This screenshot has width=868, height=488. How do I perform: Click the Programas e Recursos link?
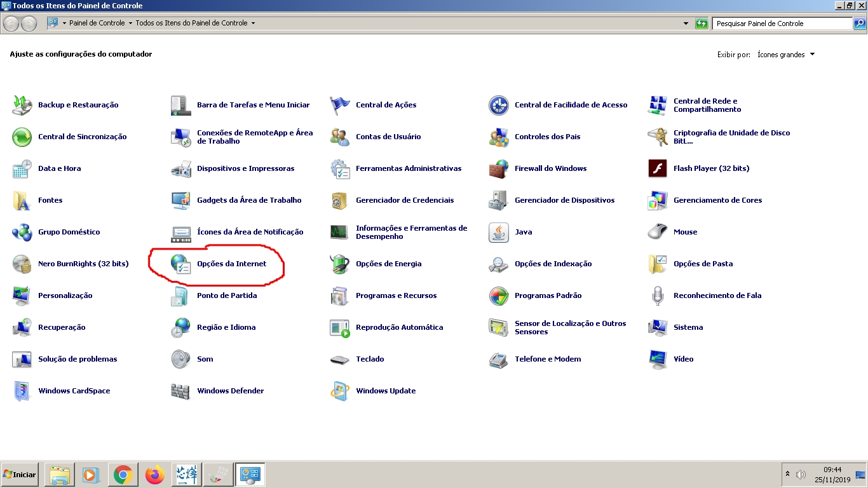tap(396, 295)
